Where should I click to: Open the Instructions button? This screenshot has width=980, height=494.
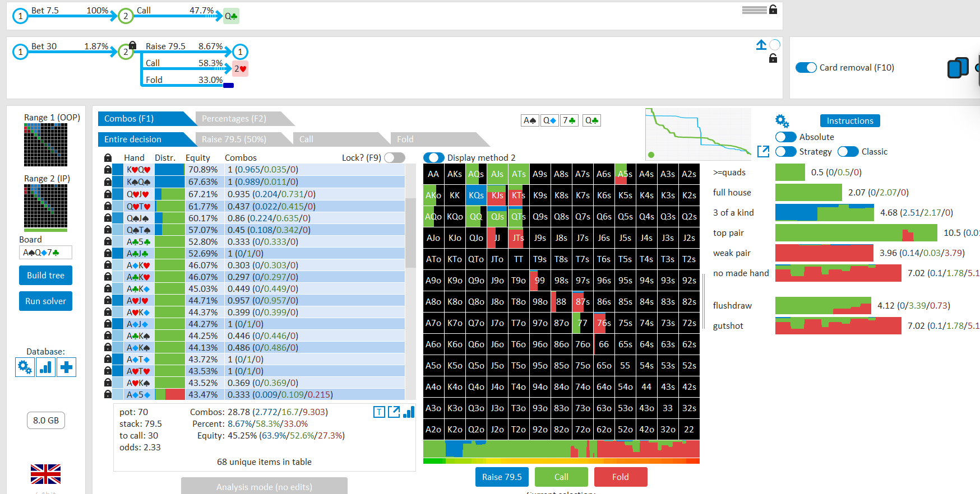tap(850, 121)
